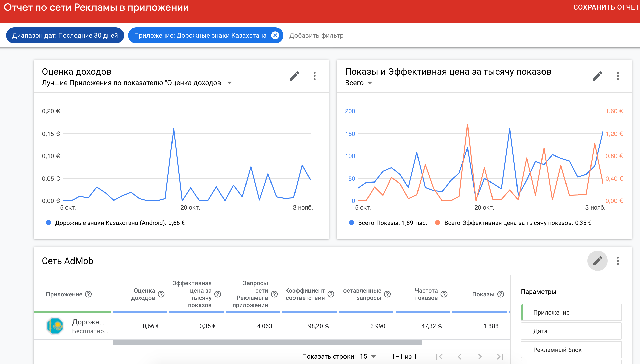The width and height of the screenshot is (640, 364).
Task: Show help for Оценка доходов column
Action: pyautogui.click(x=161, y=294)
